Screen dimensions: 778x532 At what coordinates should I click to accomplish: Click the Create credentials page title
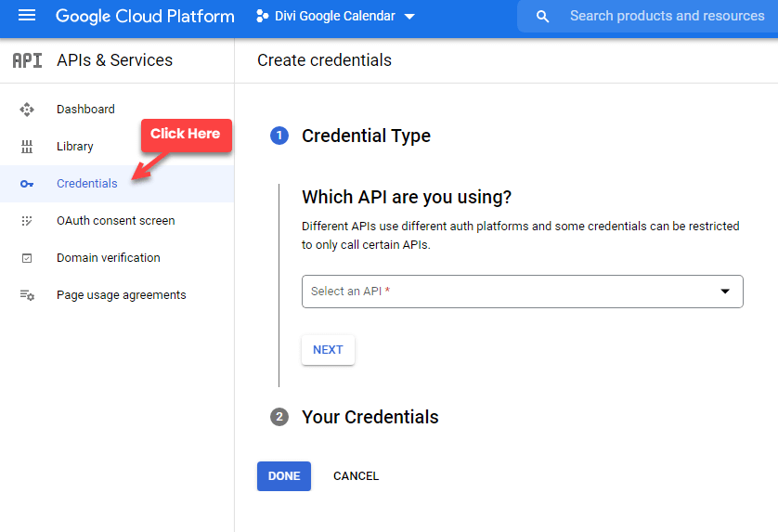[325, 60]
